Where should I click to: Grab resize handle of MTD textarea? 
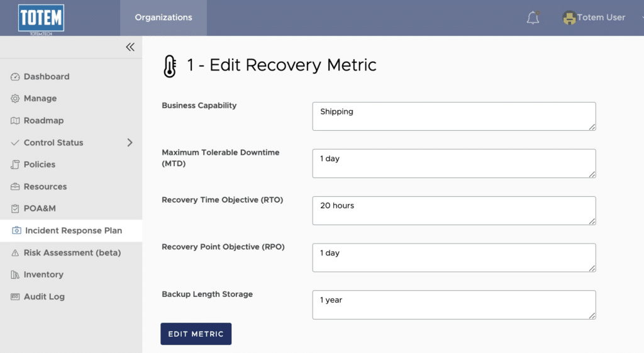[592, 174]
